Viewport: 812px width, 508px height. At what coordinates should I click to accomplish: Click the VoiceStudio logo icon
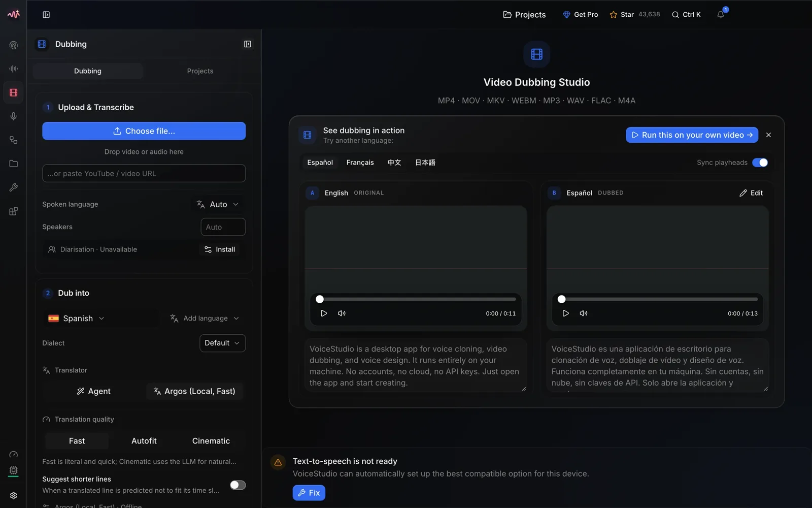click(x=14, y=14)
